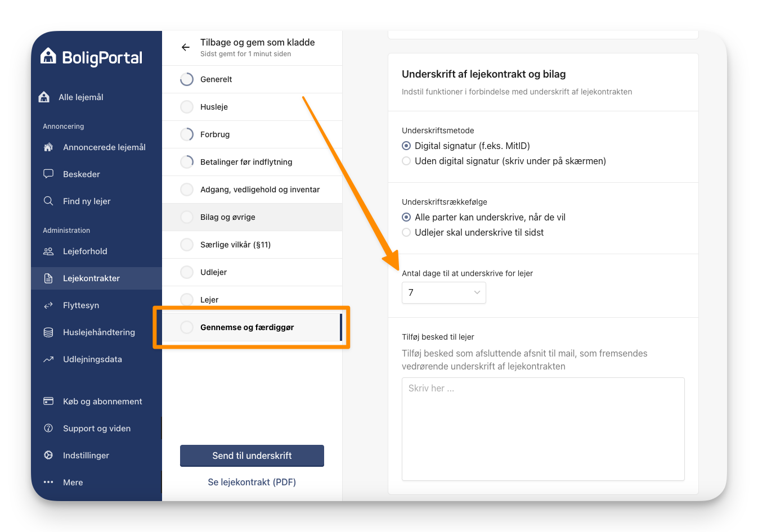Click the Udlejer progress circle
The height and width of the screenshot is (532, 758).
[187, 272]
